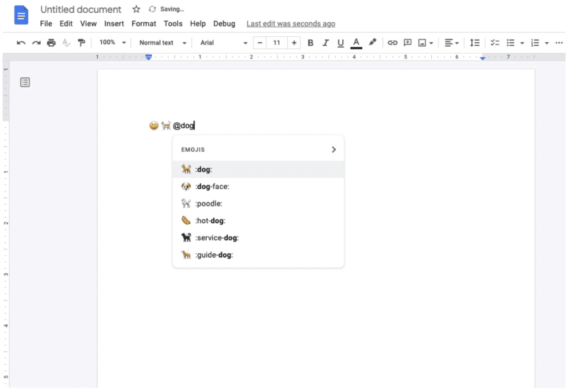569x392 pixels.
Task: Open the text color picker
Action: point(356,42)
